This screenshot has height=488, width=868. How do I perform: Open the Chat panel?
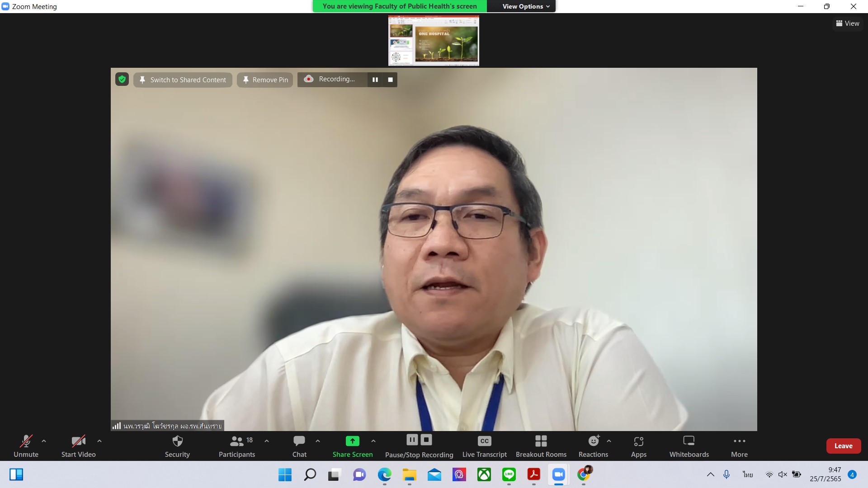click(299, 446)
